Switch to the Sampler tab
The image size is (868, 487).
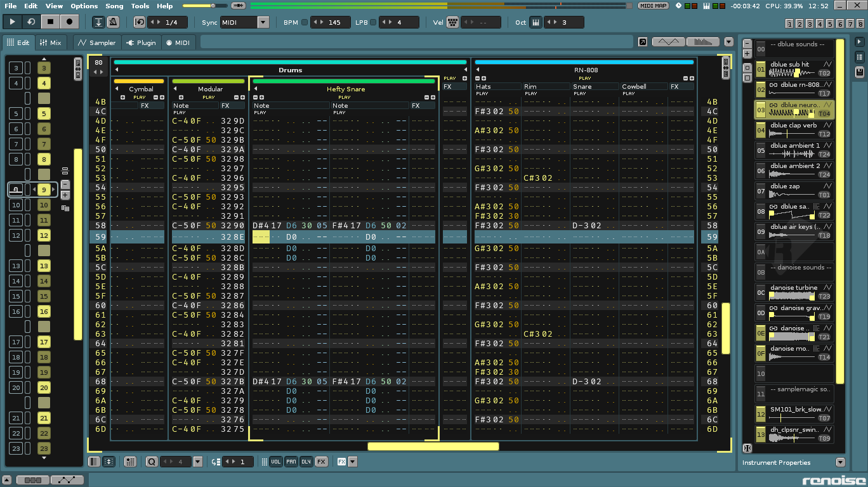[97, 42]
